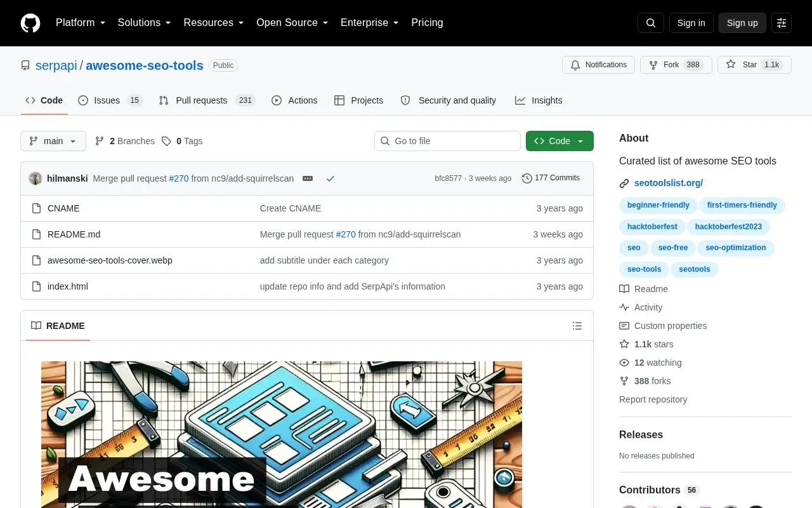Star the awesome-seo-tools repository
Image resolution: width=812 pixels, height=508 pixels.
[x=754, y=65]
